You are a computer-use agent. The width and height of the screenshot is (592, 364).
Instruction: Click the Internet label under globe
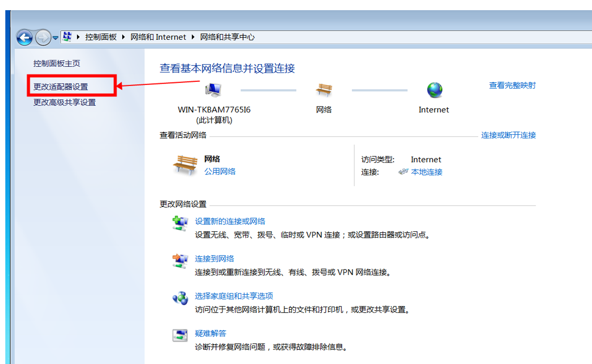pyautogui.click(x=434, y=110)
